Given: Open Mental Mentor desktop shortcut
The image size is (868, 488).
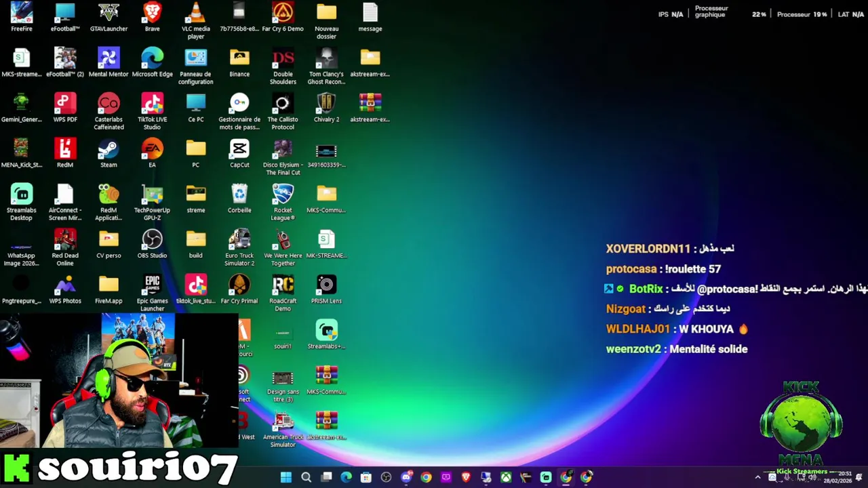Looking at the screenshot, I should click(x=108, y=62).
